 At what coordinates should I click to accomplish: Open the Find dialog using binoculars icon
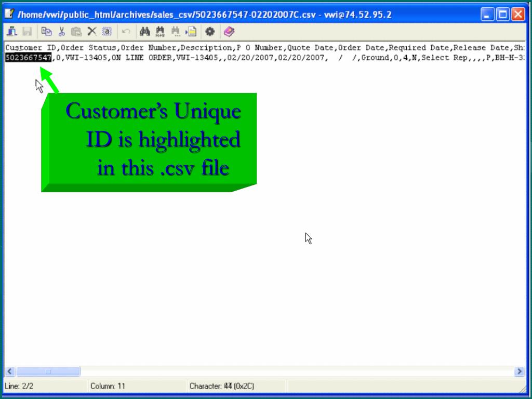(144, 31)
